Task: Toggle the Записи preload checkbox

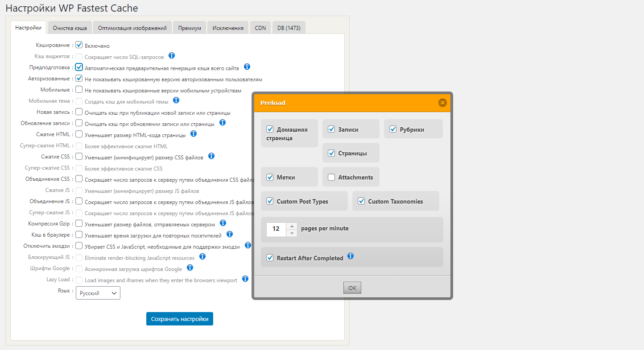Action: (x=331, y=129)
